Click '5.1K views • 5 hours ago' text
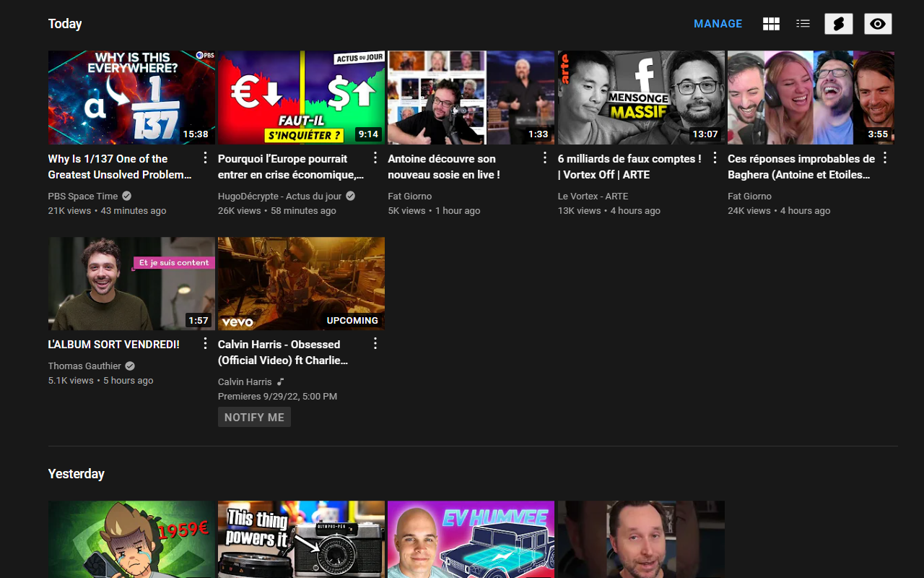This screenshot has height=578, width=924. [x=100, y=381]
